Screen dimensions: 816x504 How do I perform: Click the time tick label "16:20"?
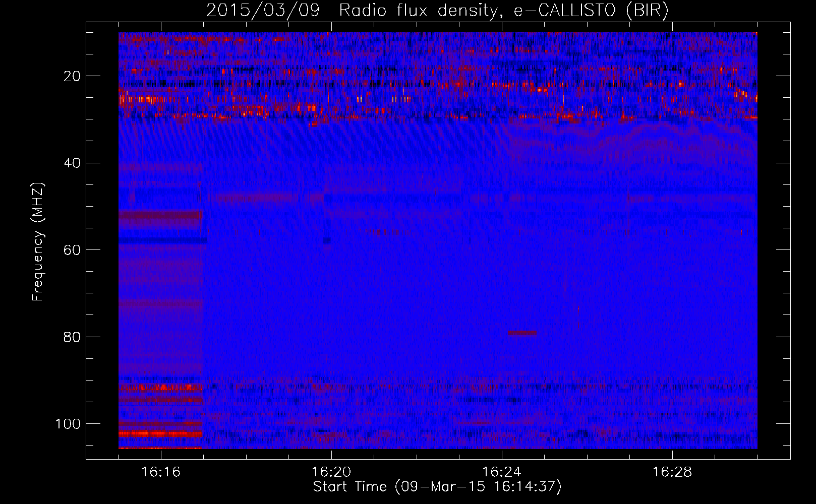click(331, 472)
